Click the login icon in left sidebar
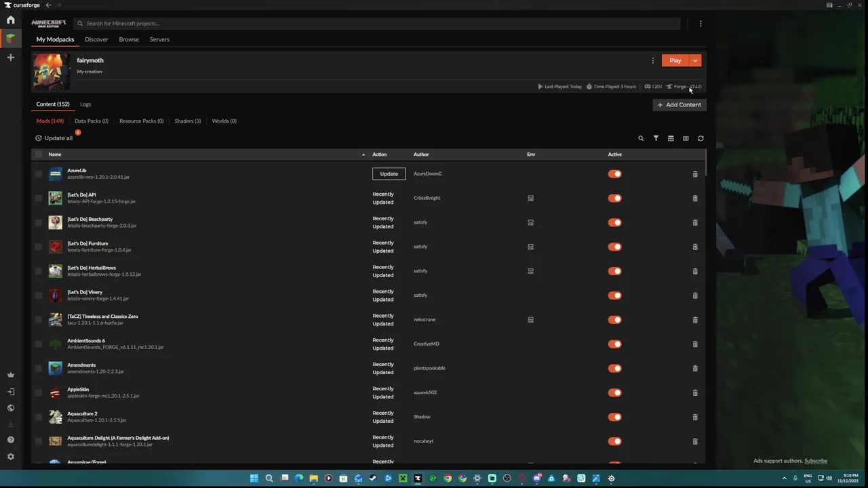 pos(10,392)
